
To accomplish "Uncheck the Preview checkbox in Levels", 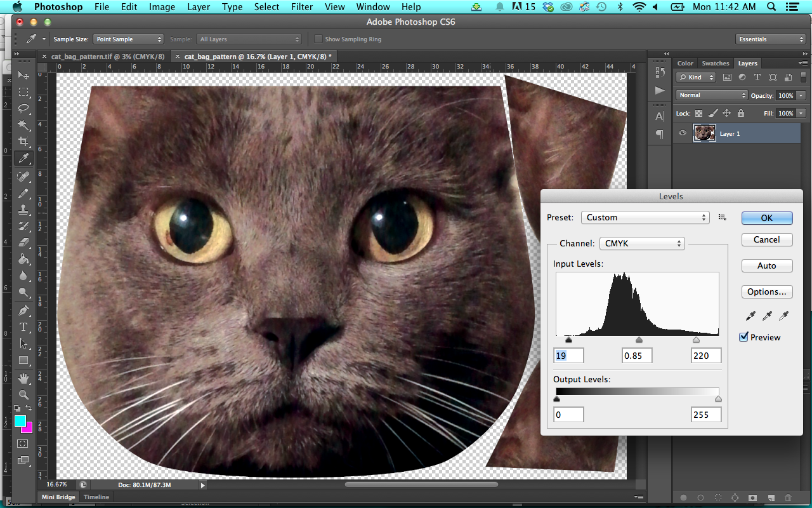I will (743, 337).
